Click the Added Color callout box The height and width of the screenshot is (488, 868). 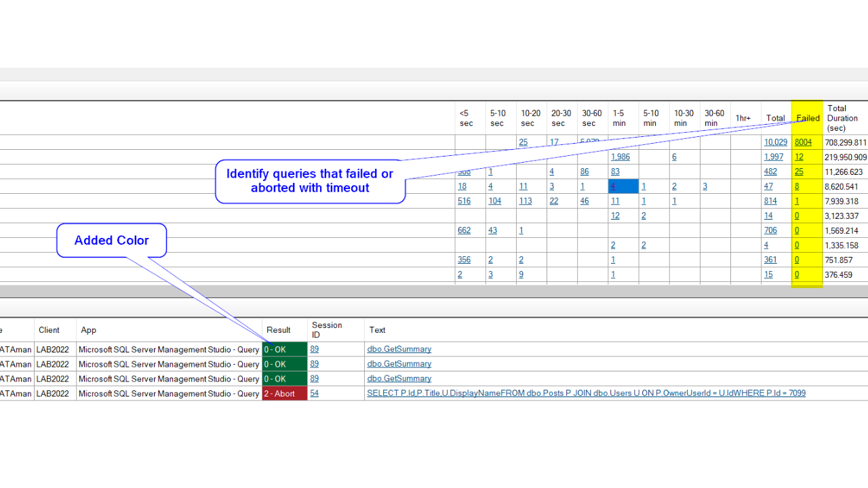pos(111,240)
